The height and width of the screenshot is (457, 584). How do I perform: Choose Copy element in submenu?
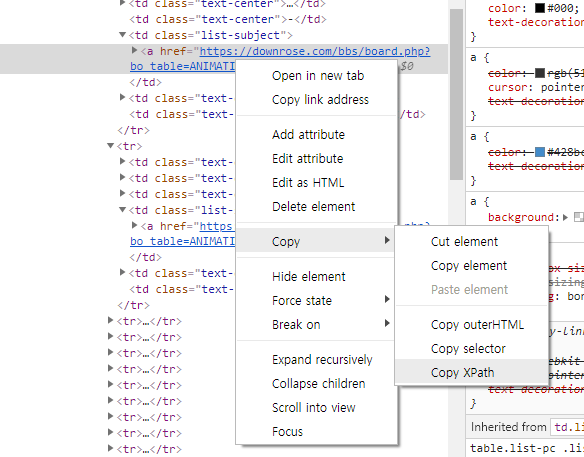pyautogui.click(x=472, y=266)
